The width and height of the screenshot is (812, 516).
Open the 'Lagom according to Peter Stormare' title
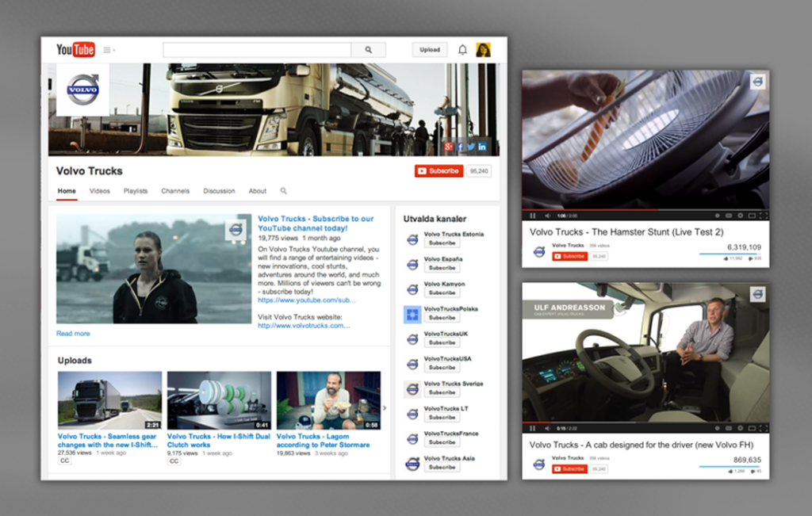tap(324, 441)
